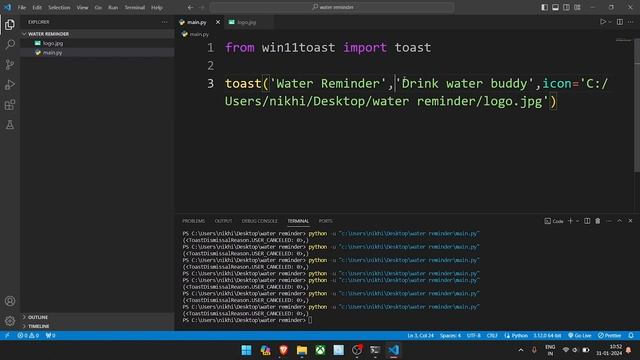640x360 pixels.
Task: Open notifications bell in status bar
Action: pyautogui.click(x=631, y=336)
